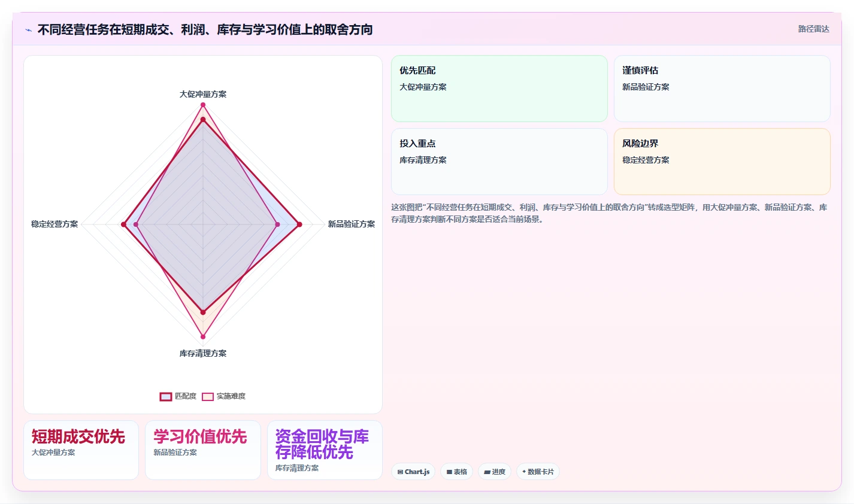The height and width of the screenshot is (504, 854).
Task: Click the 匹配度 legend label
Action: [x=186, y=396]
